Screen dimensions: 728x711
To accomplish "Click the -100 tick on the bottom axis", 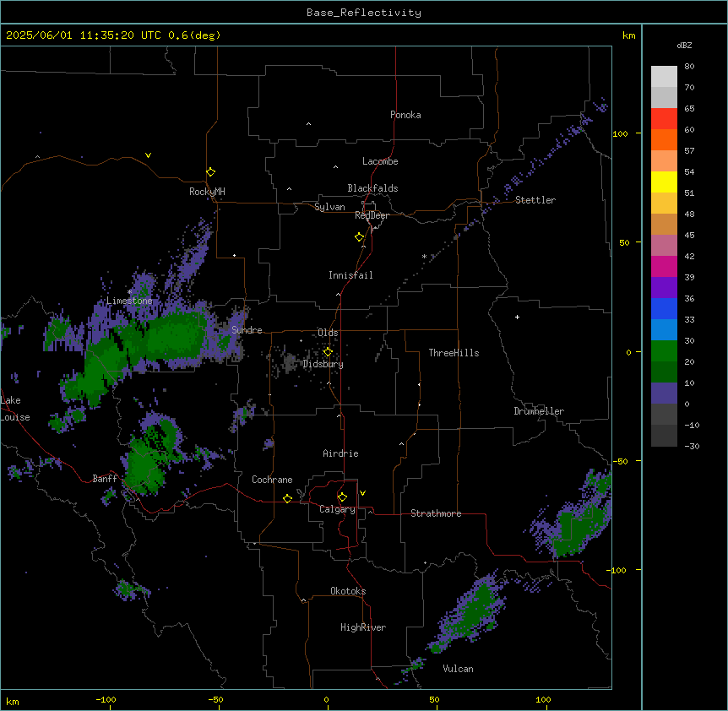I will [x=106, y=699].
